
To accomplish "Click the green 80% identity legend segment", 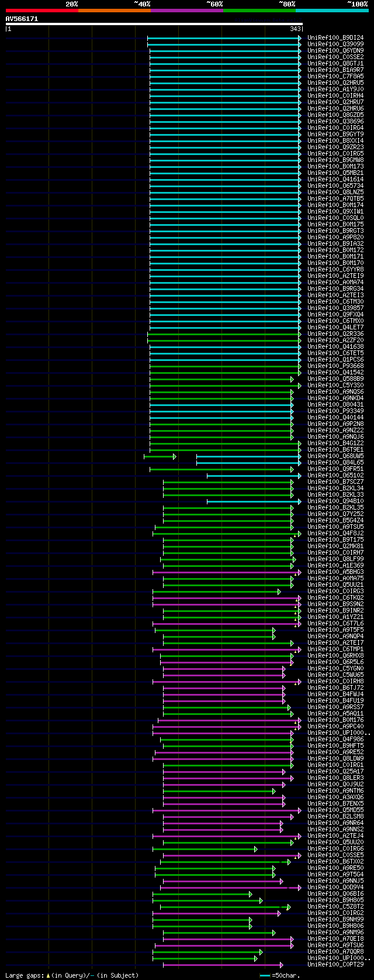I will (259, 11).
